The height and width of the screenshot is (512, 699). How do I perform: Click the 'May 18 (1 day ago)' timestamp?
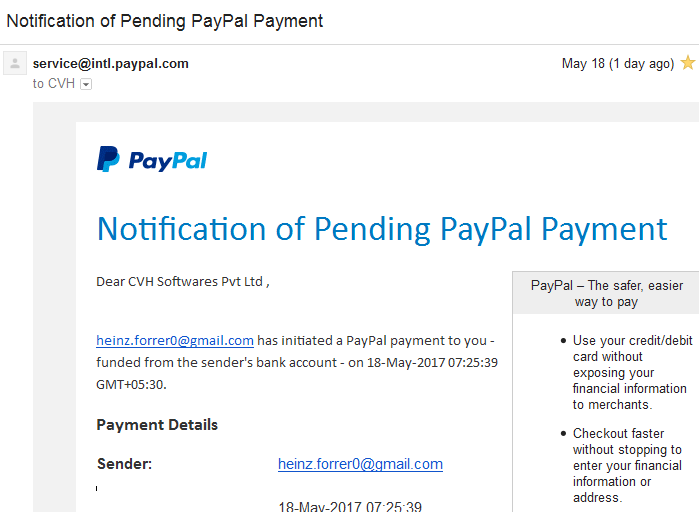618,64
